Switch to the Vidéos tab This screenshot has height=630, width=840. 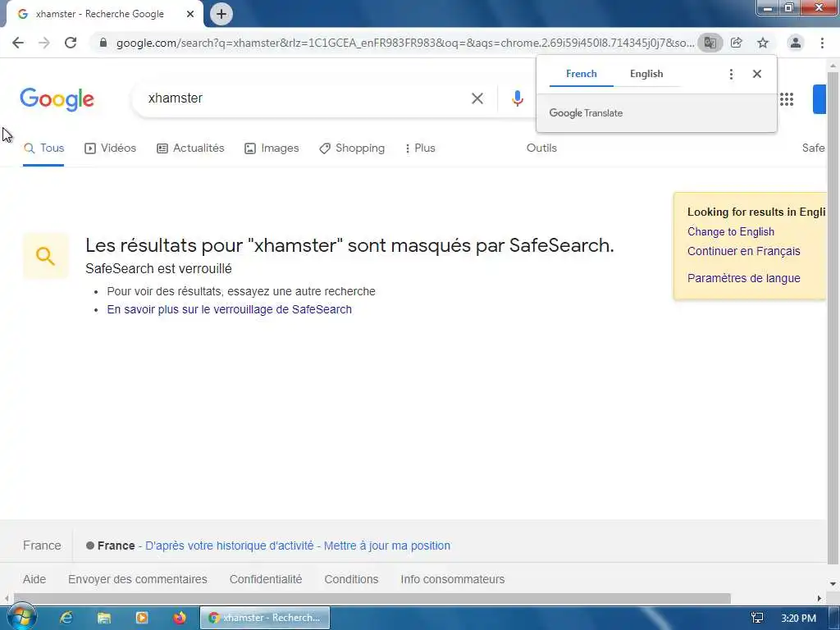click(111, 148)
